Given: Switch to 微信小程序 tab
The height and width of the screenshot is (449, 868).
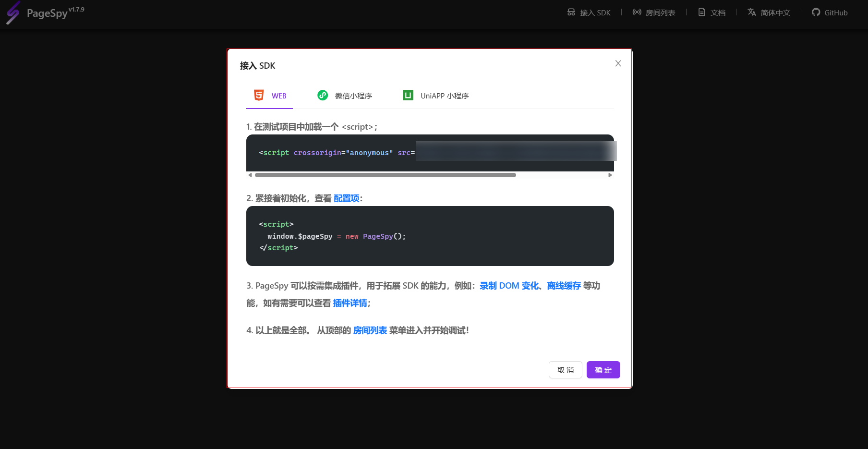Looking at the screenshot, I should [x=345, y=96].
